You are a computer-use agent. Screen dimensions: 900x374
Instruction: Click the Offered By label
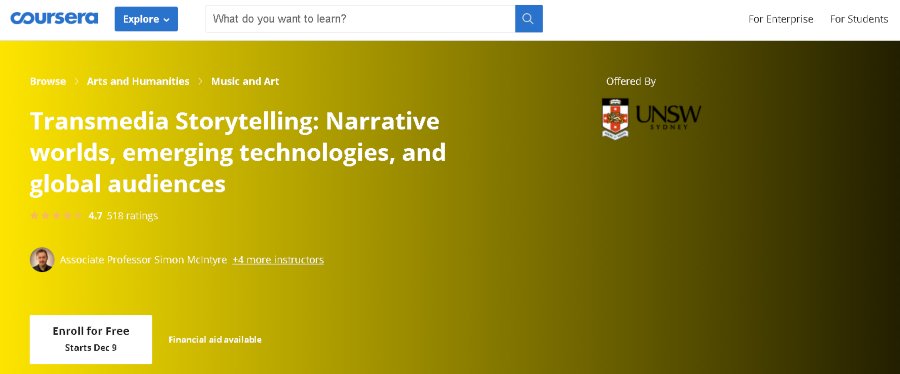pos(631,81)
